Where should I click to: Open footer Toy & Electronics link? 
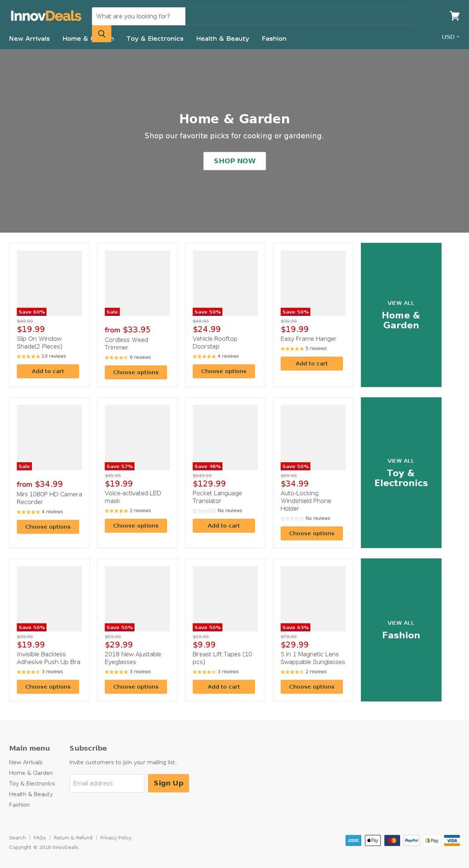pos(32,784)
